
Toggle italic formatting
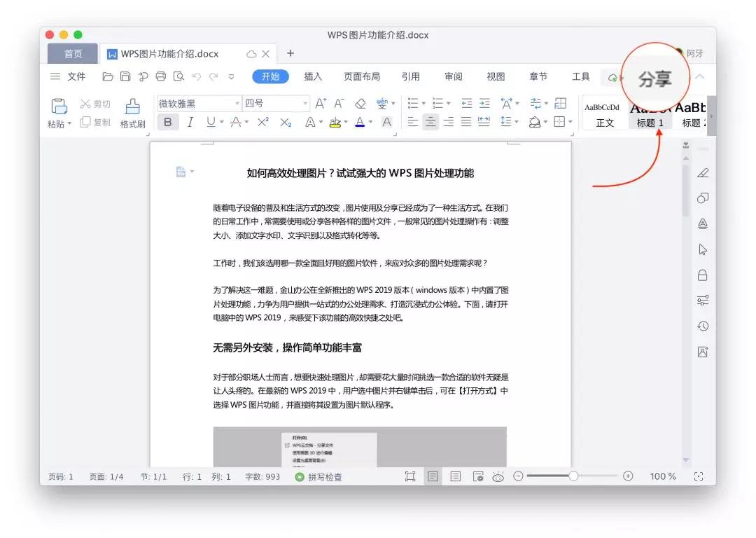pyautogui.click(x=190, y=122)
